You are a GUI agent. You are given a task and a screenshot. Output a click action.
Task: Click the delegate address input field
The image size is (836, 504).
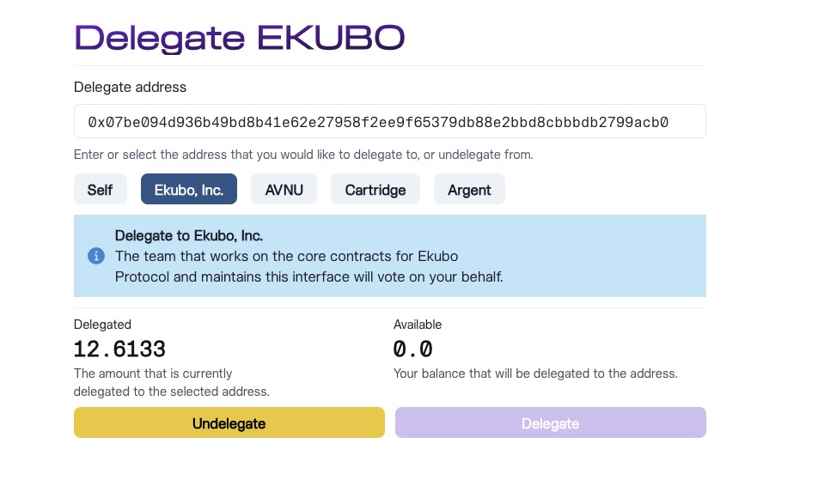(390, 122)
